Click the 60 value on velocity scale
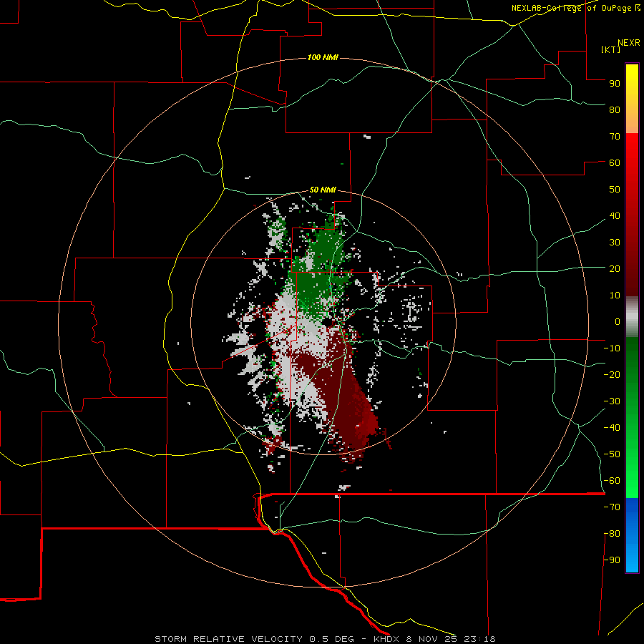 (615, 162)
